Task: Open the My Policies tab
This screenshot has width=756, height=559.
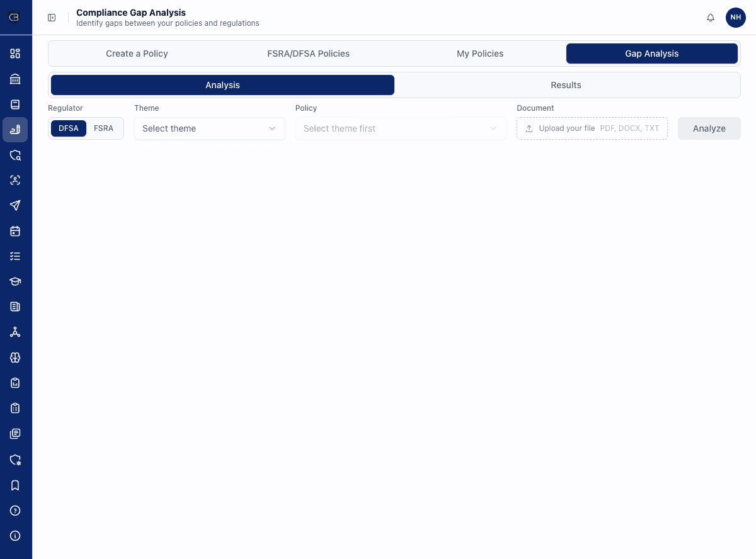Action: click(x=480, y=54)
